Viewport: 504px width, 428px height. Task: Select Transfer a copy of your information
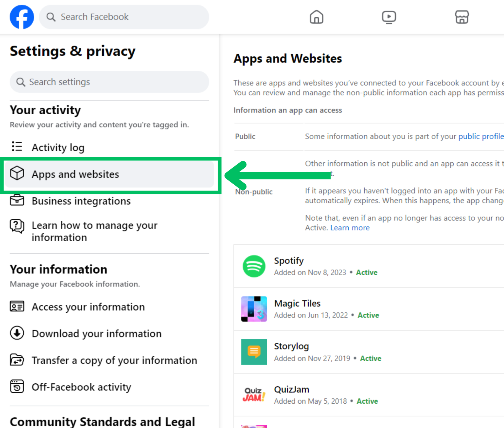tap(114, 360)
